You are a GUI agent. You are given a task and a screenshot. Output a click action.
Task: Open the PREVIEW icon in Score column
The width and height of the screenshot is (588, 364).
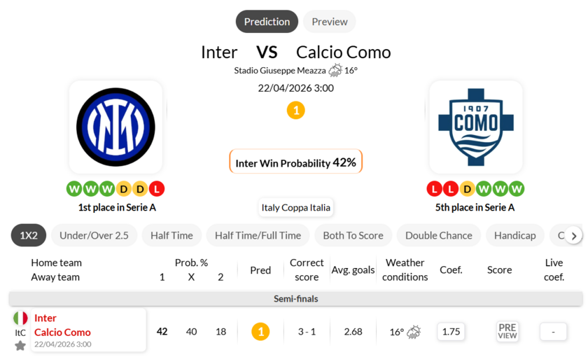tap(507, 331)
